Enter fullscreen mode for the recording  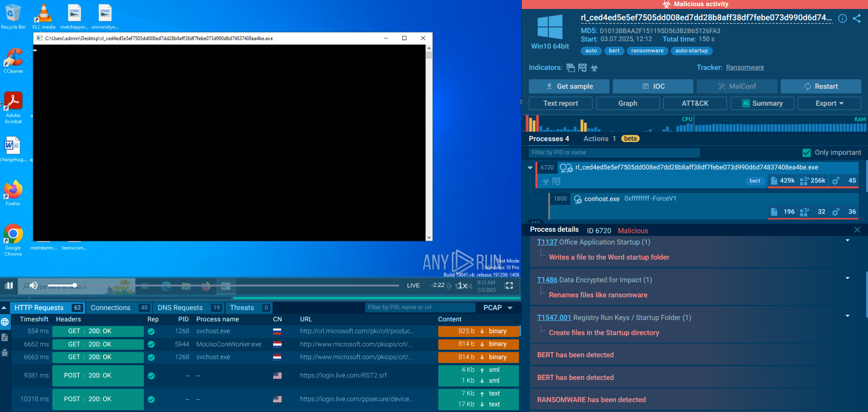[x=509, y=286]
